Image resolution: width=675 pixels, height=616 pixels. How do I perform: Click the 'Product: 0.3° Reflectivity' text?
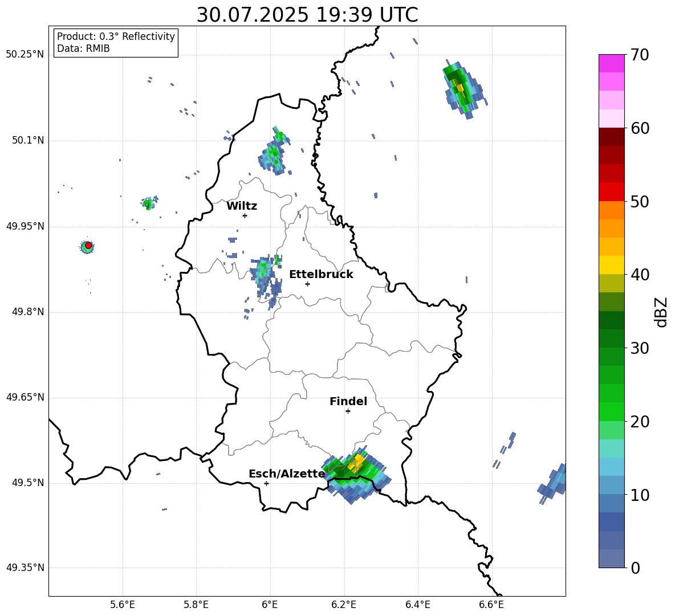coord(116,36)
